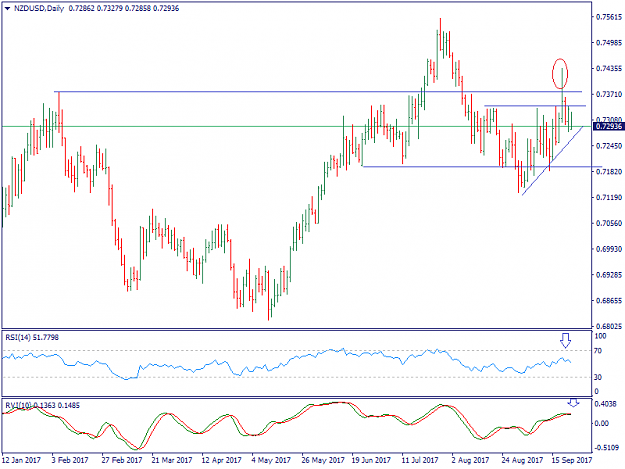
Task: Click the highlighted current price tag 0.72936
Action: [608, 127]
